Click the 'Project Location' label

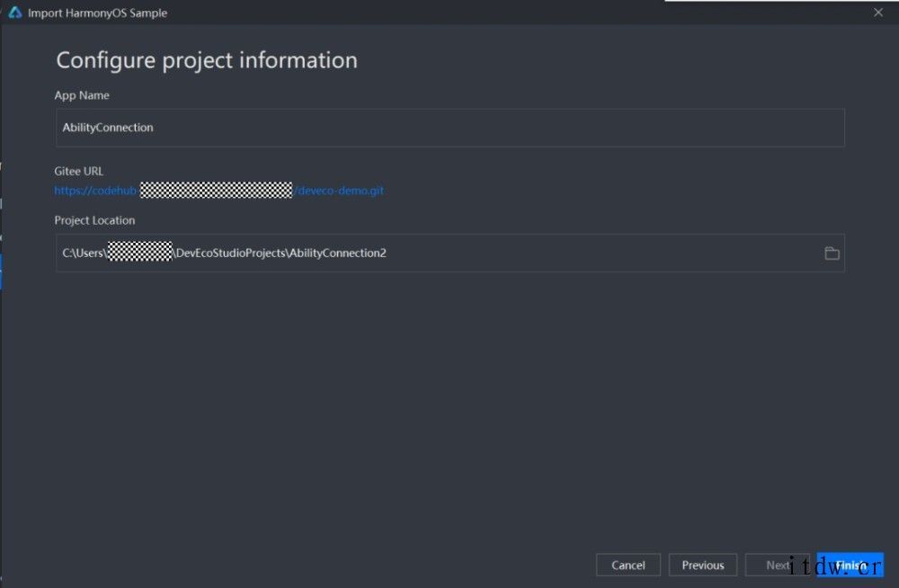coord(94,220)
